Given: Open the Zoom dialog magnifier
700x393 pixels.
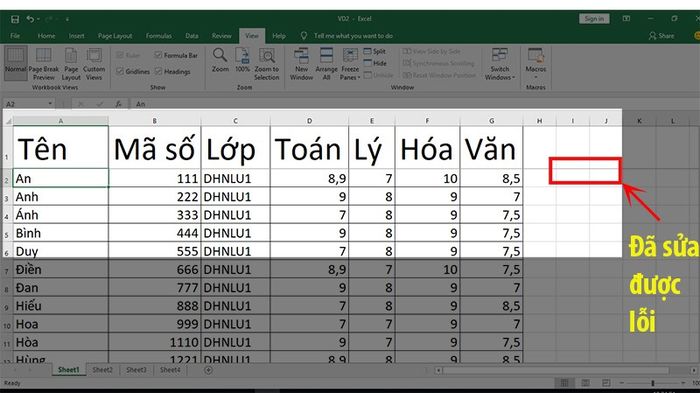Looking at the screenshot, I should tap(220, 60).
